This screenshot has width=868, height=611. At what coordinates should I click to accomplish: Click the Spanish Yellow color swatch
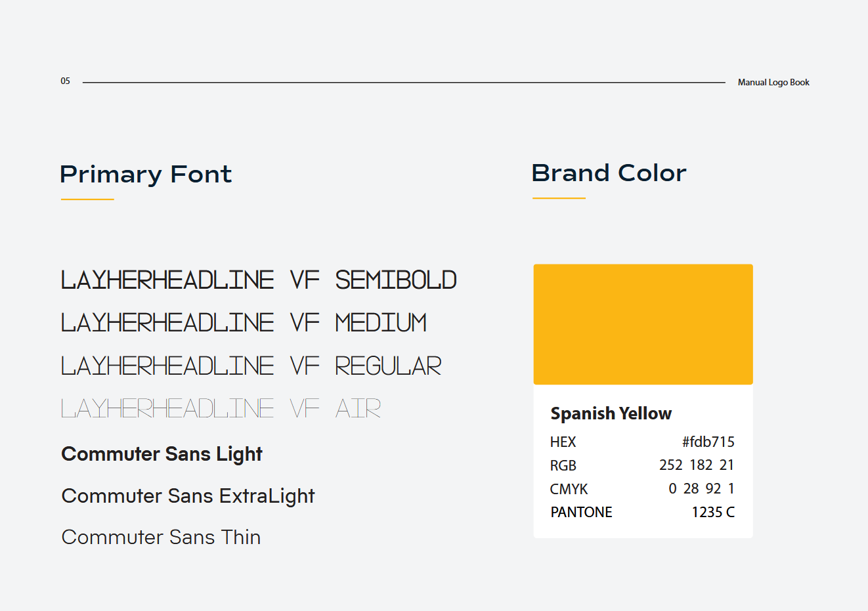pyautogui.click(x=643, y=324)
